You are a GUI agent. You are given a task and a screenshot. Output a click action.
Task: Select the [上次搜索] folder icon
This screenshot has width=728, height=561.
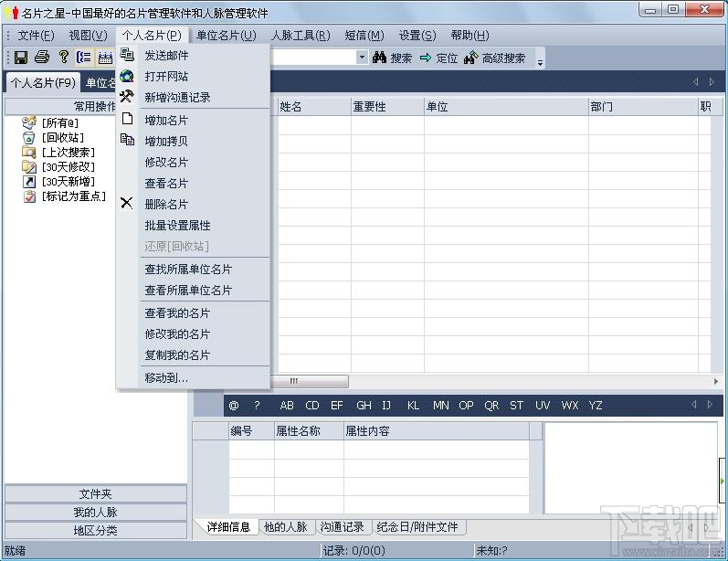(29, 153)
